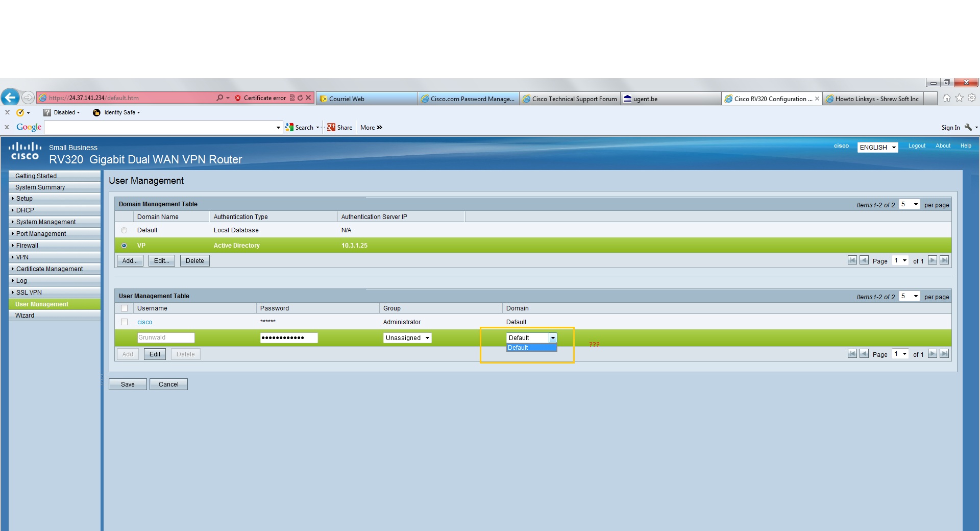Click the Certificate error shield icon
980x531 pixels.
[x=238, y=98]
